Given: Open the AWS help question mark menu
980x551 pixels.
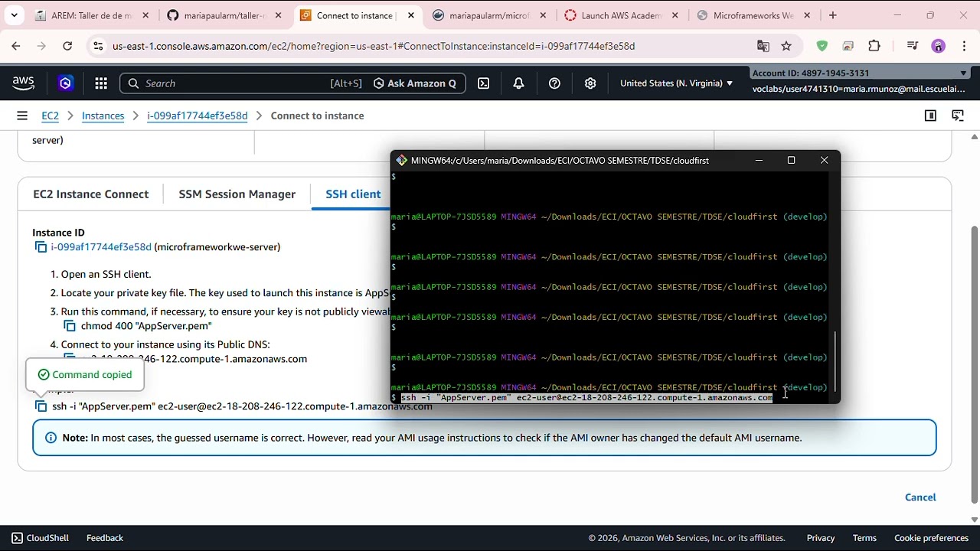Looking at the screenshot, I should click(x=554, y=83).
